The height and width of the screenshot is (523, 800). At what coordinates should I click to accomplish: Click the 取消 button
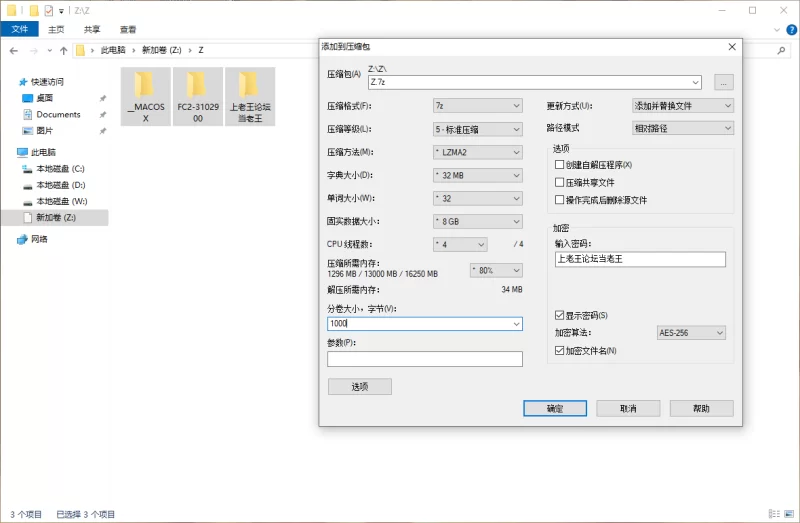pyautogui.click(x=628, y=408)
